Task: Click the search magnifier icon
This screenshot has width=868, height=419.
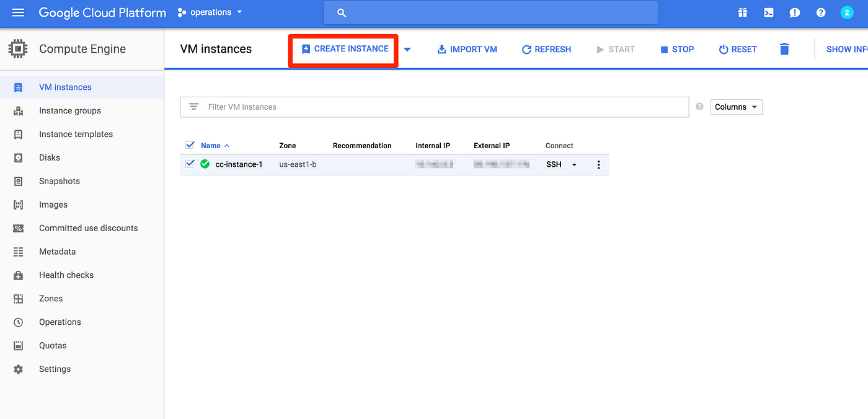Action: point(342,12)
